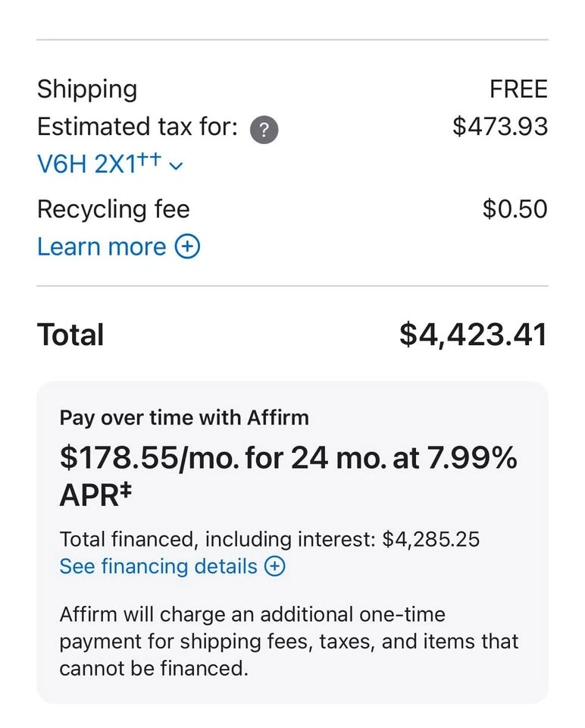Click the $473.93 estimated tax amount

tap(500, 126)
